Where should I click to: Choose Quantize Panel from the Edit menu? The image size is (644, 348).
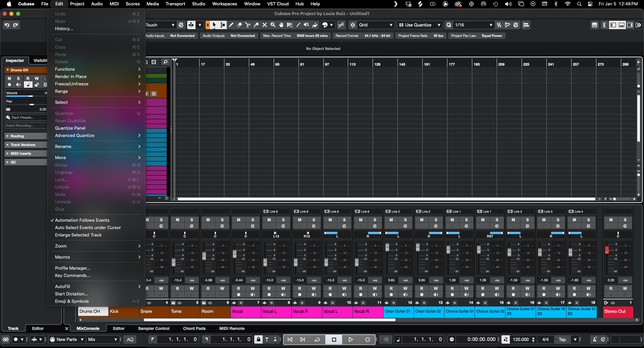point(96,128)
